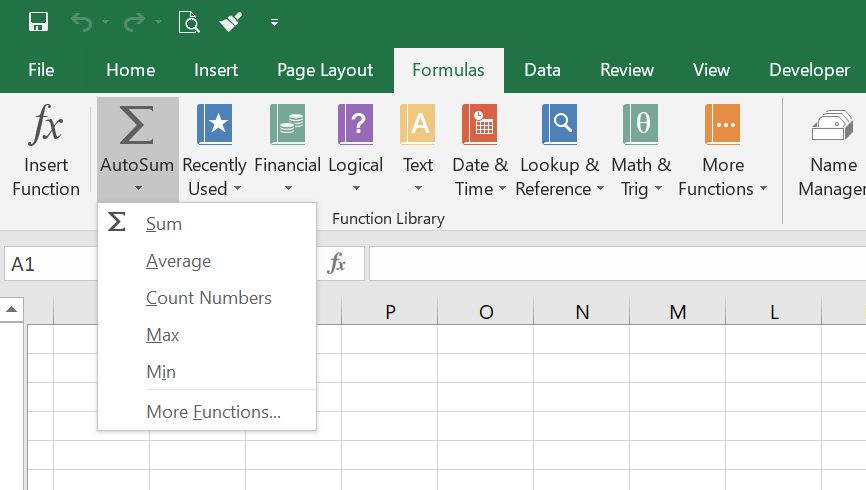
Task: Click the Redo arrow icon
Action: pyautogui.click(x=134, y=22)
